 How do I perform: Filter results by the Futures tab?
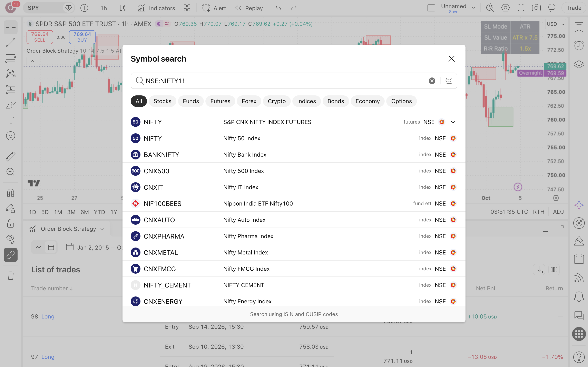point(220,101)
